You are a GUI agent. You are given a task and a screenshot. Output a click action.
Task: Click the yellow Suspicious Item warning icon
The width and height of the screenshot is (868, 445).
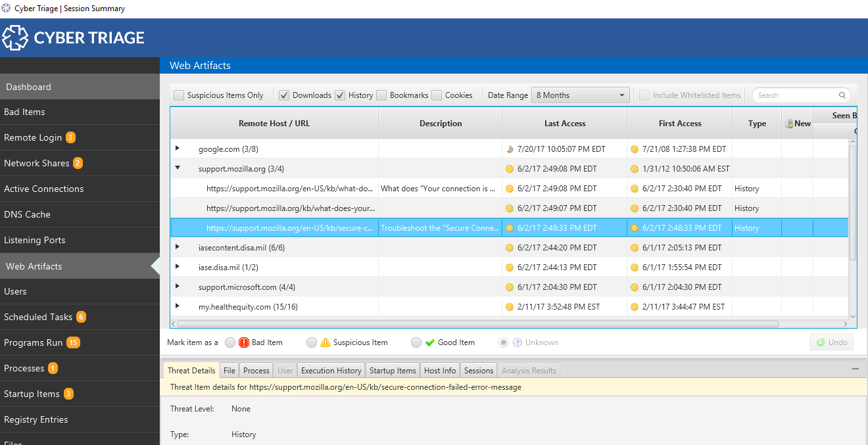325,342
